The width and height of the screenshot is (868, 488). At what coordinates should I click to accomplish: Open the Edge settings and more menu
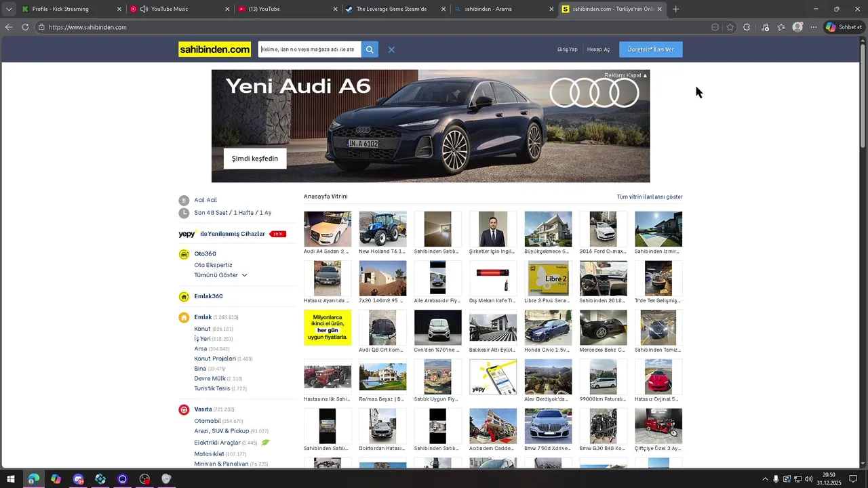tap(814, 27)
